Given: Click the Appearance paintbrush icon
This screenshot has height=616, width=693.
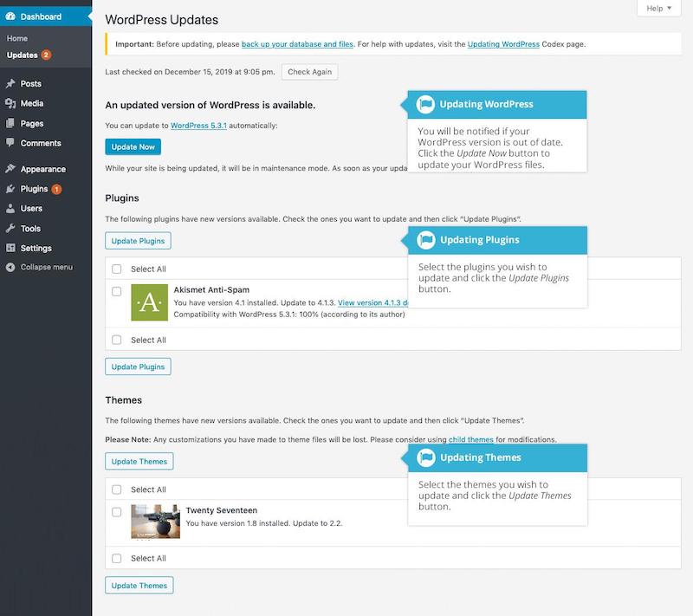Looking at the screenshot, I should point(10,169).
